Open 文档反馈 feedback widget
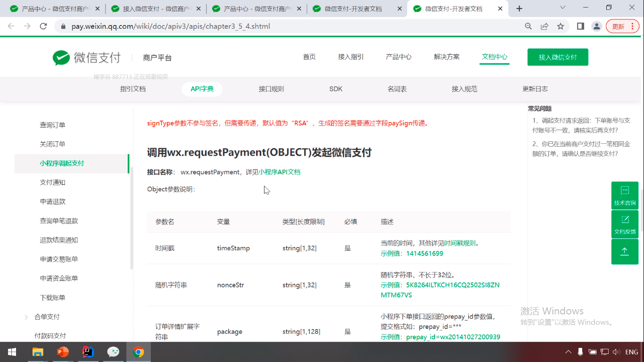The image size is (644, 362). click(625, 224)
